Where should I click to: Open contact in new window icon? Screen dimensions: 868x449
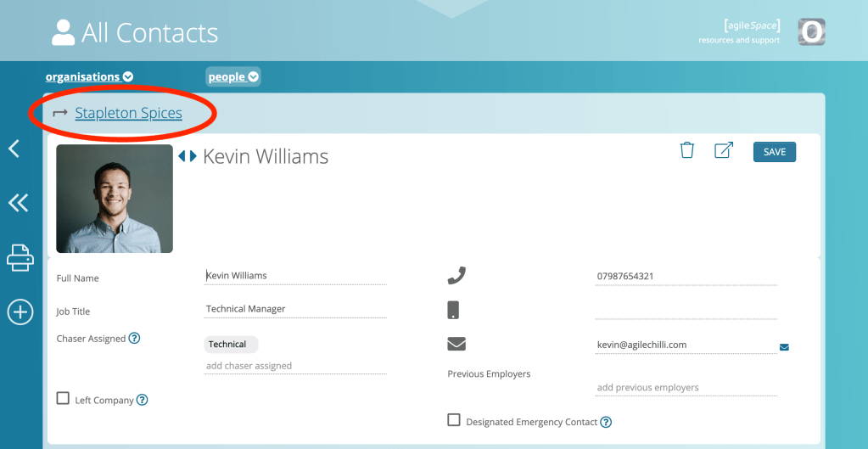[723, 151]
